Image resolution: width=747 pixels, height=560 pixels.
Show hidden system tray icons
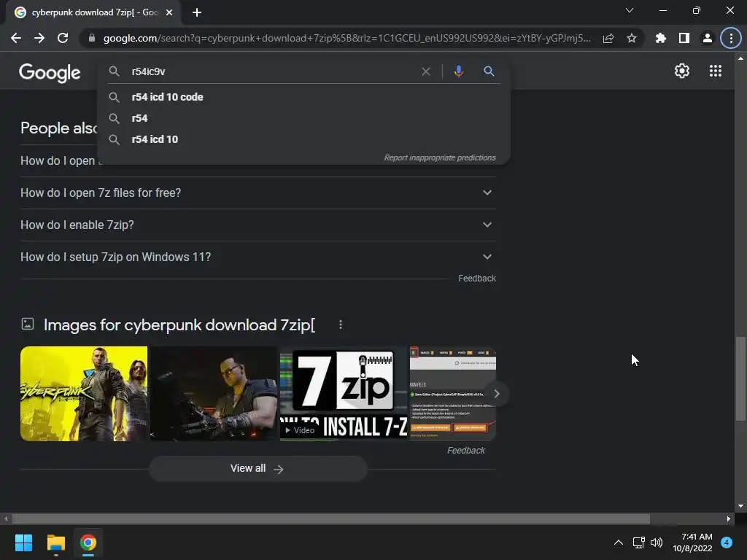619,542
